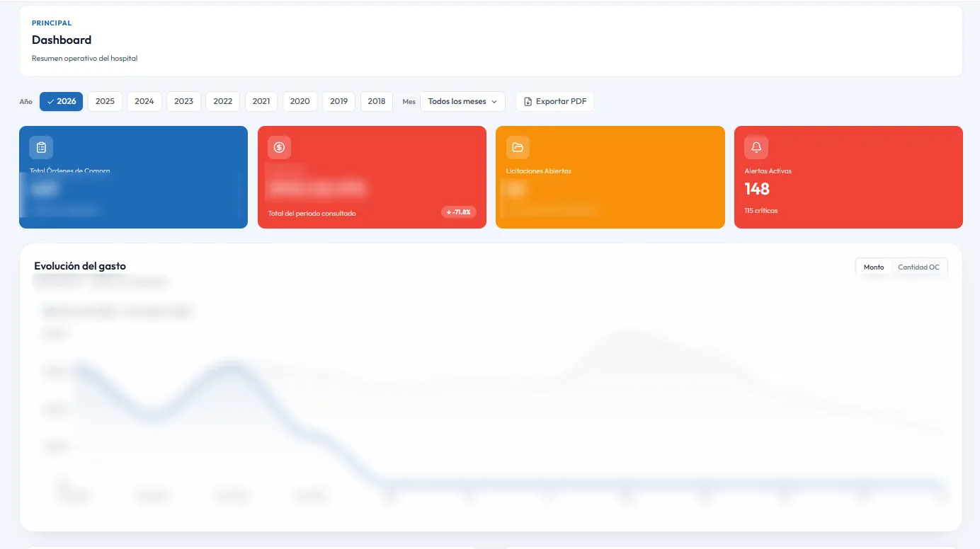Screen dimensions: 980x549
Task: Click the document icon on Total Órdenes de Compra card
Action: point(40,147)
